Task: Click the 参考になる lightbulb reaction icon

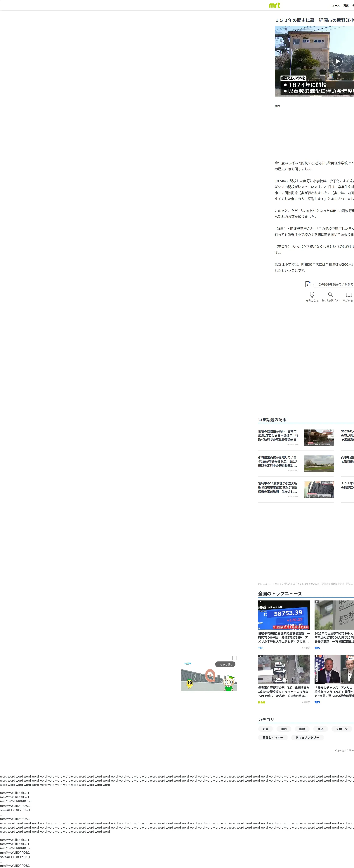Action: (312, 294)
